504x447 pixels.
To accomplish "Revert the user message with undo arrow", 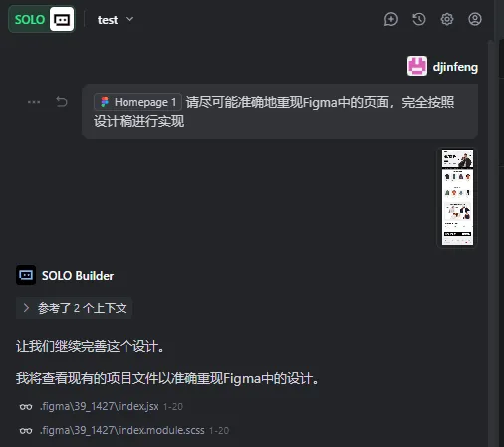I will coord(62,101).
